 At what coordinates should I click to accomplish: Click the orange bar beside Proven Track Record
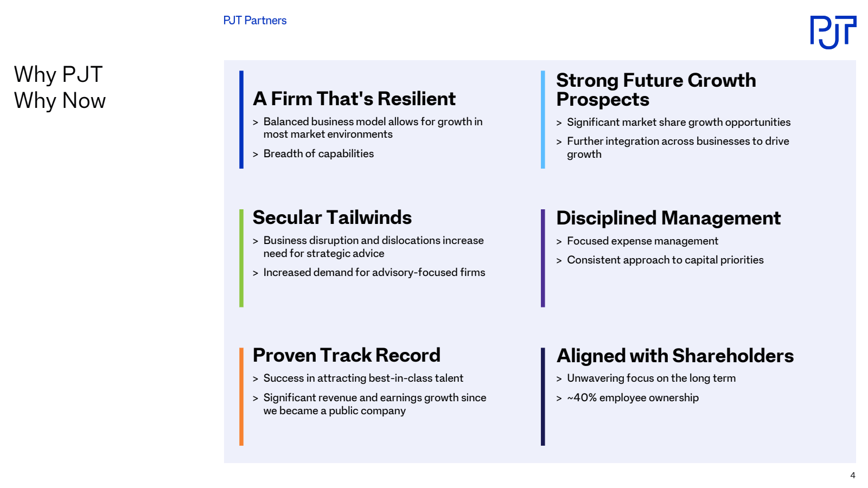tap(241, 397)
